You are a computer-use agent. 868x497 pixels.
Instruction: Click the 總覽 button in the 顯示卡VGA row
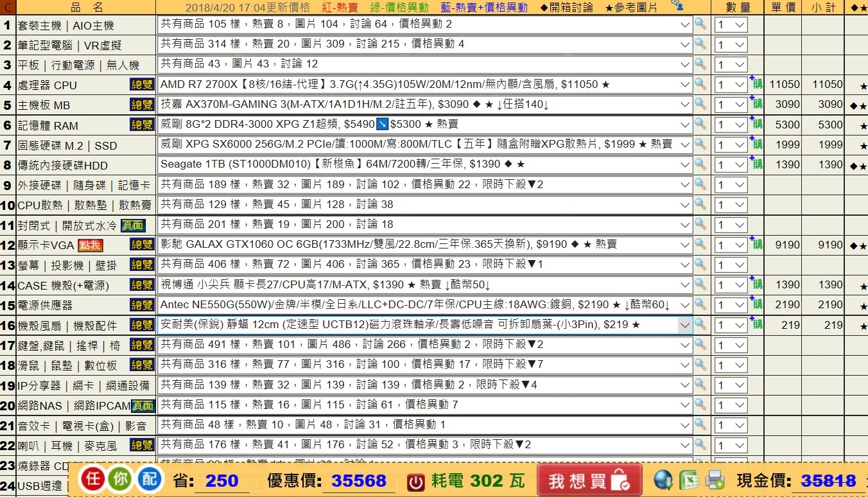coord(142,245)
